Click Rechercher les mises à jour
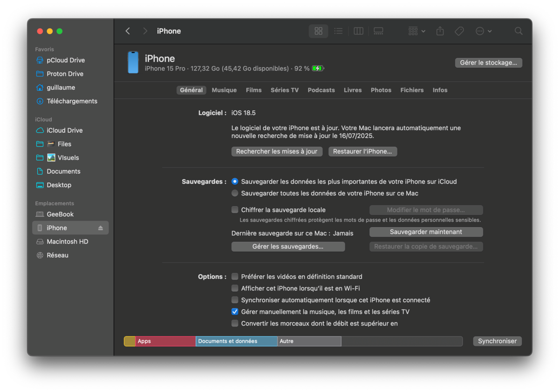 pos(277,152)
